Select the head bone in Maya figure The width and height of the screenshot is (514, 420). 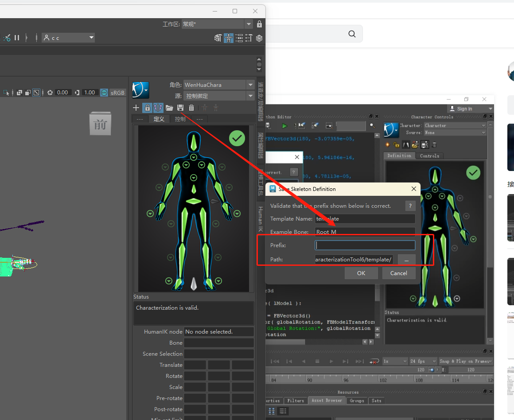[194, 143]
